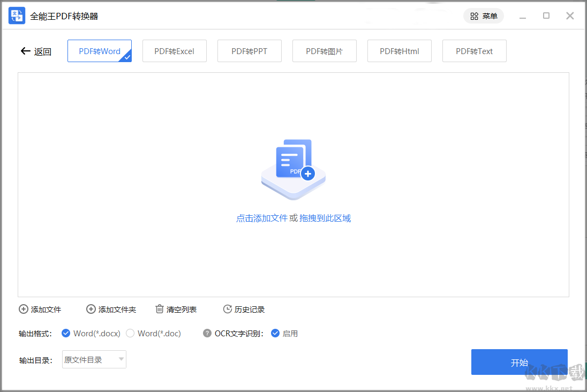The height and width of the screenshot is (392, 587).
Task: Click the 开始 start button
Action: click(519, 362)
